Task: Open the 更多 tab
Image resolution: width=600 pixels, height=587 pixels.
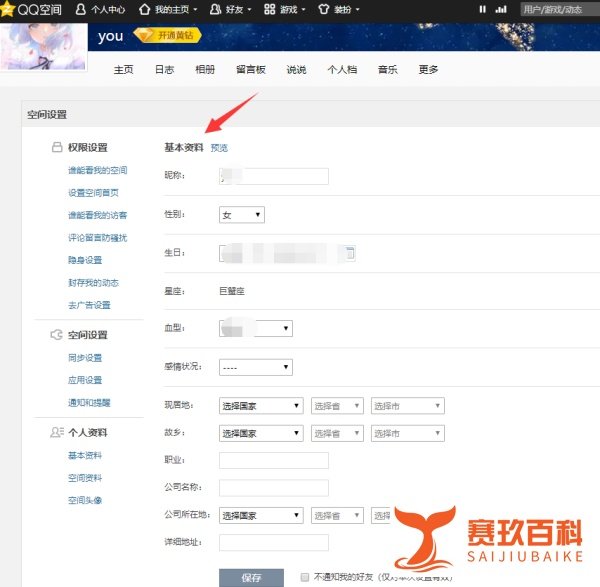Action: [428, 70]
